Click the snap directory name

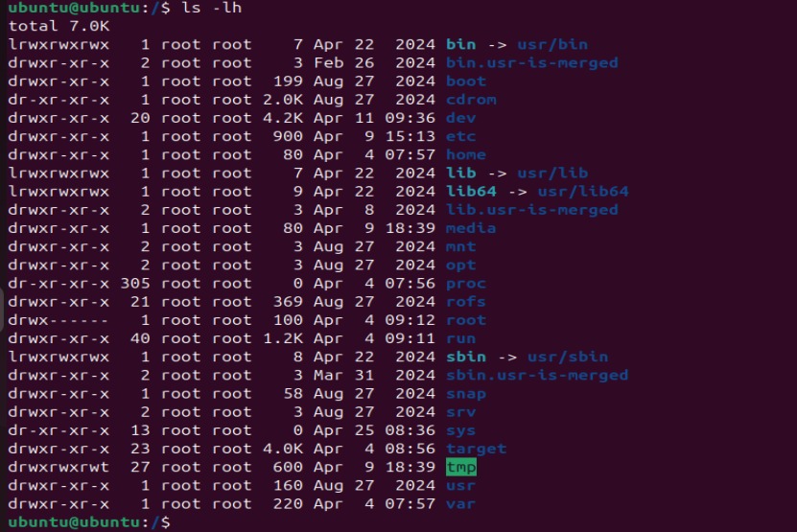click(466, 394)
